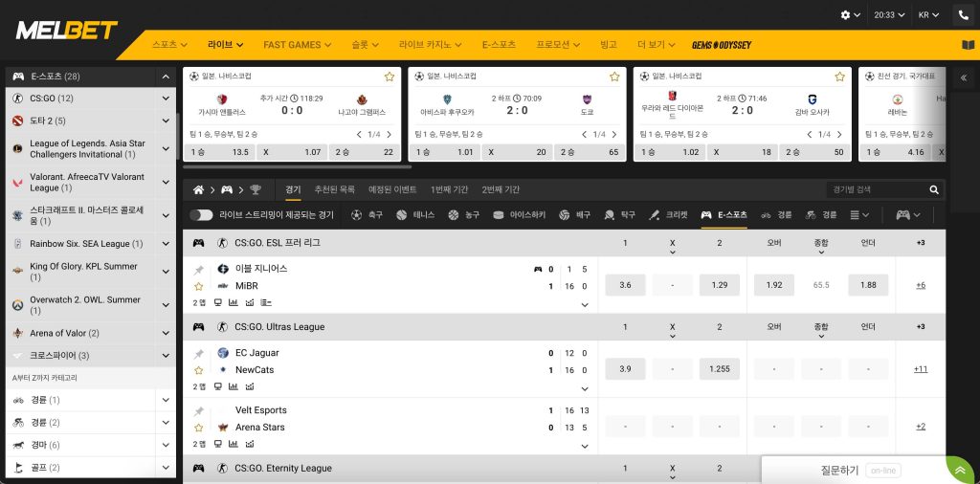980x484 pixels.
Task: Switch to 1번째 기간 tab
Action: [x=450, y=189]
